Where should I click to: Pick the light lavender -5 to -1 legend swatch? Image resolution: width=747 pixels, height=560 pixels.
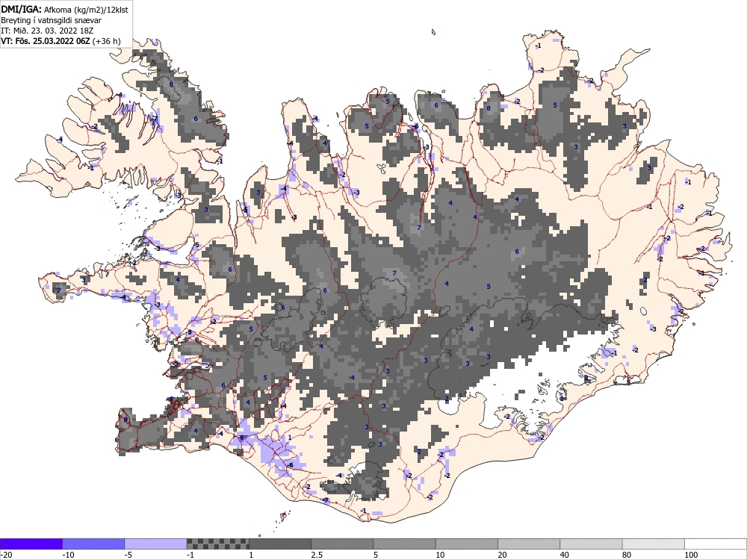(x=156, y=544)
